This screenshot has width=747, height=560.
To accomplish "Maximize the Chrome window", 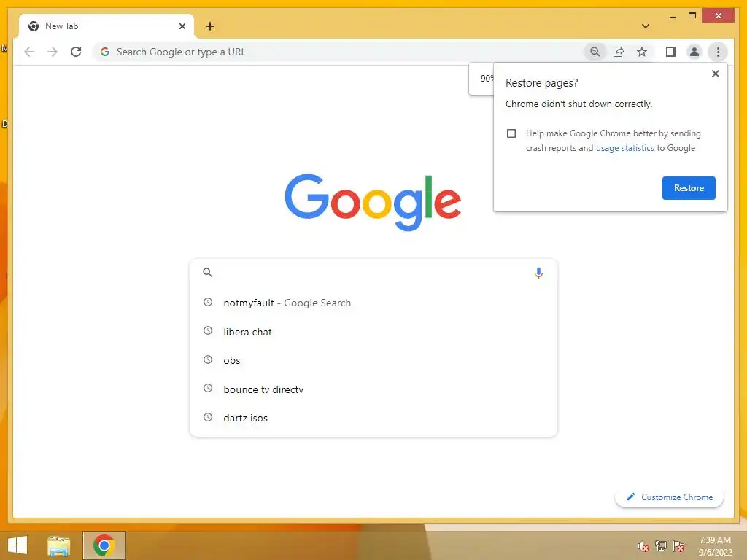I will coord(692,16).
